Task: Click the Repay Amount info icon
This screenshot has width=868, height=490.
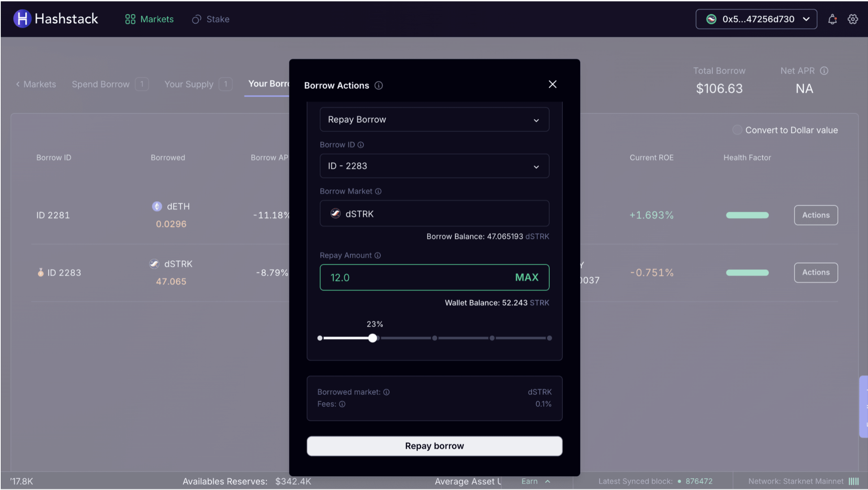Action: coord(378,255)
